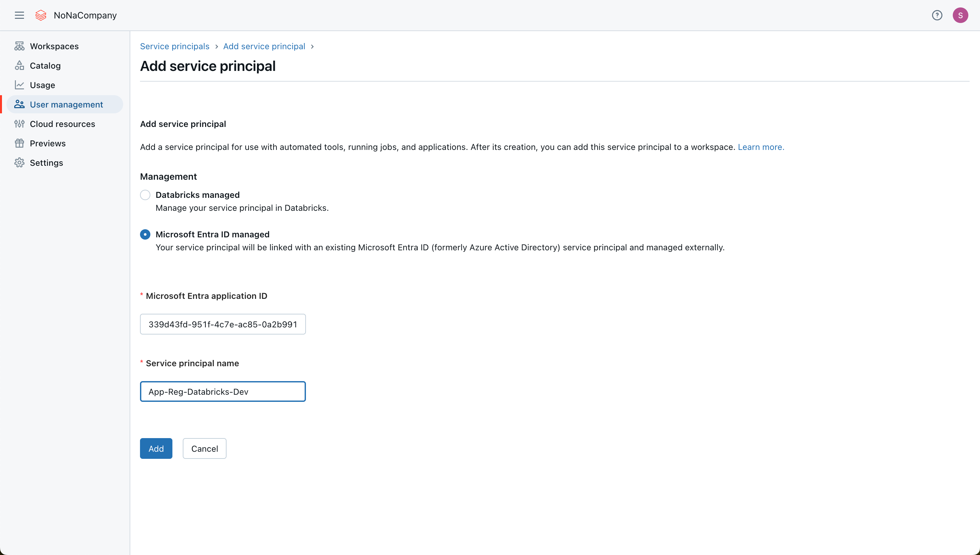980x555 pixels.
Task: Open the Settings sidebar item
Action: pyautogui.click(x=46, y=163)
